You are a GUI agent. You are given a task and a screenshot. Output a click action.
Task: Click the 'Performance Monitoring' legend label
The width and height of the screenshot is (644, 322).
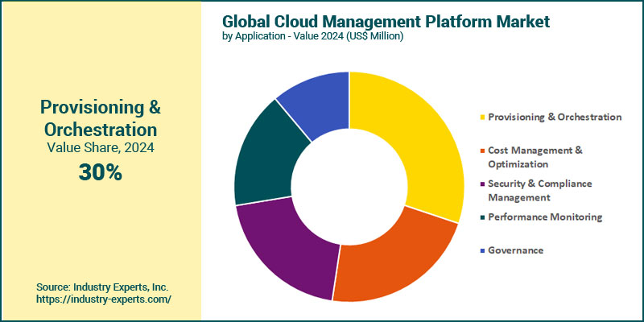coord(545,217)
